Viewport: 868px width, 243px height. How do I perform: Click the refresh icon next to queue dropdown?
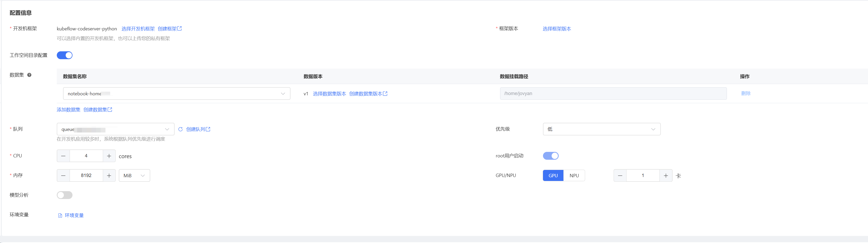pyautogui.click(x=180, y=129)
